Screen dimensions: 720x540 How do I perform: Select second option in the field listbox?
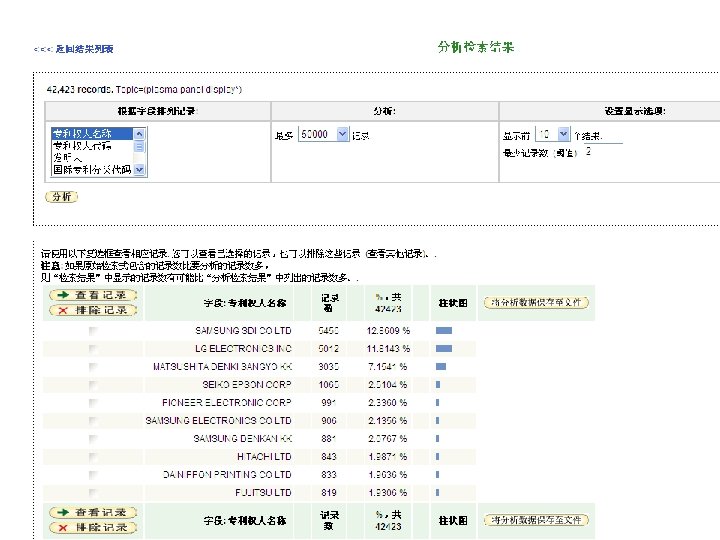[x=92, y=146]
